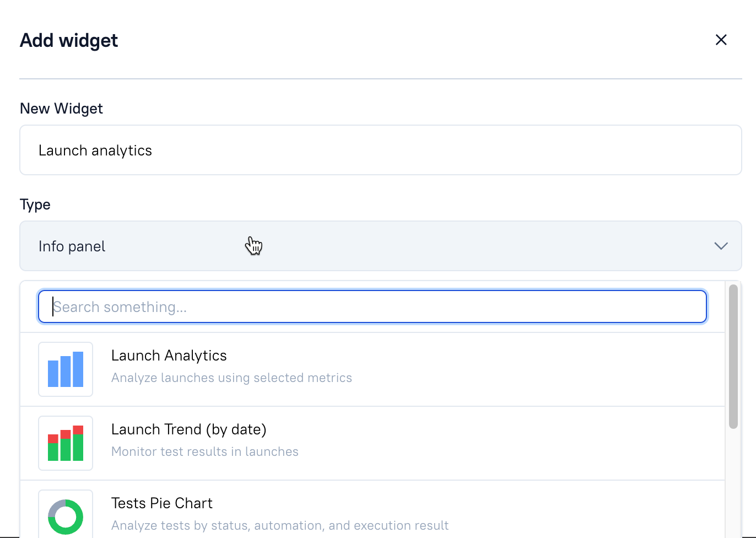Image resolution: width=756 pixels, height=538 pixels.
Task: Click 'Monitor test results in launches' text
Action: tap(205, 451)
